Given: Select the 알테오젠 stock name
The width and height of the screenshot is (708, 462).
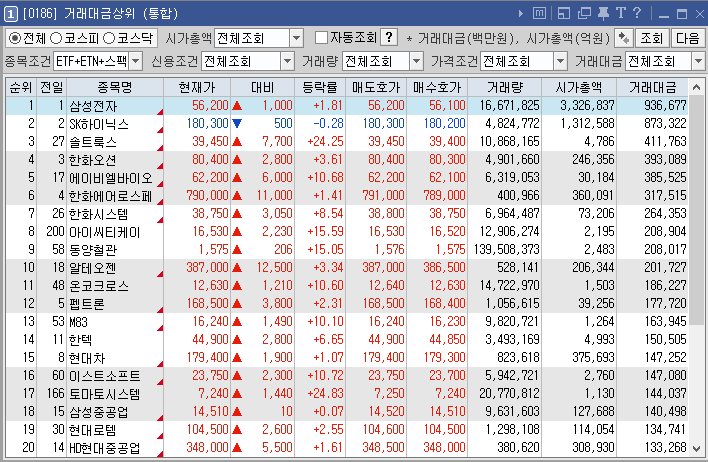Looking at the screenshot, I should point(93,268).
